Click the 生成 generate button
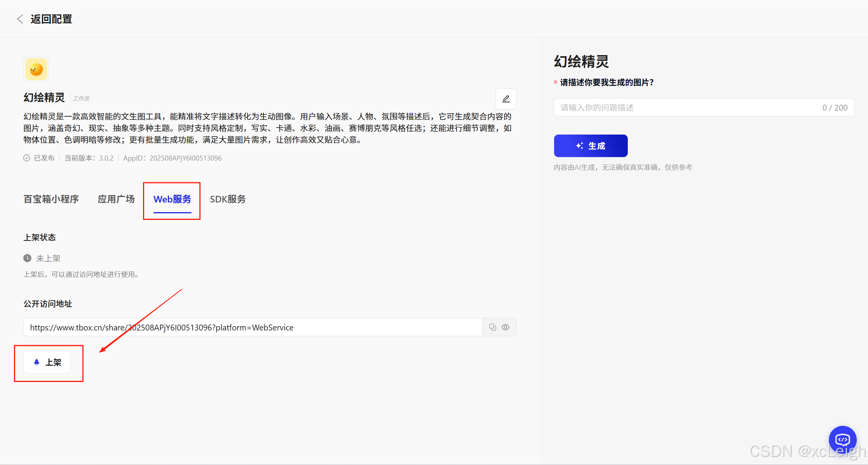868x465 pixels. [591, 146]
